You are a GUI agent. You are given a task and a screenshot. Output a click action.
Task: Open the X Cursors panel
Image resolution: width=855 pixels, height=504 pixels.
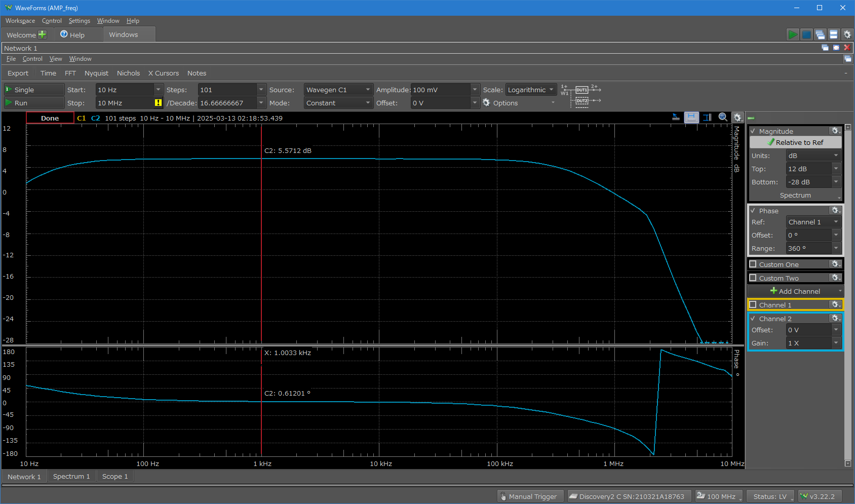163,73
